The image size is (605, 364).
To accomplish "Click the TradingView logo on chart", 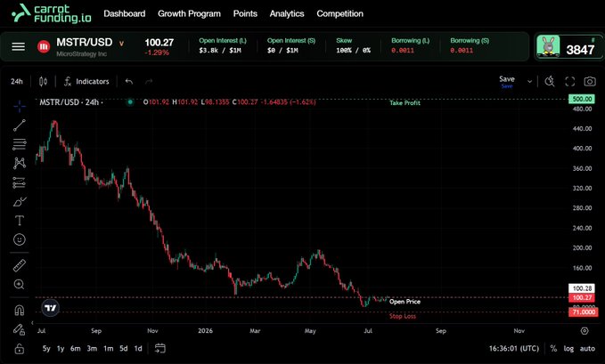I will (x=51, y=308).
